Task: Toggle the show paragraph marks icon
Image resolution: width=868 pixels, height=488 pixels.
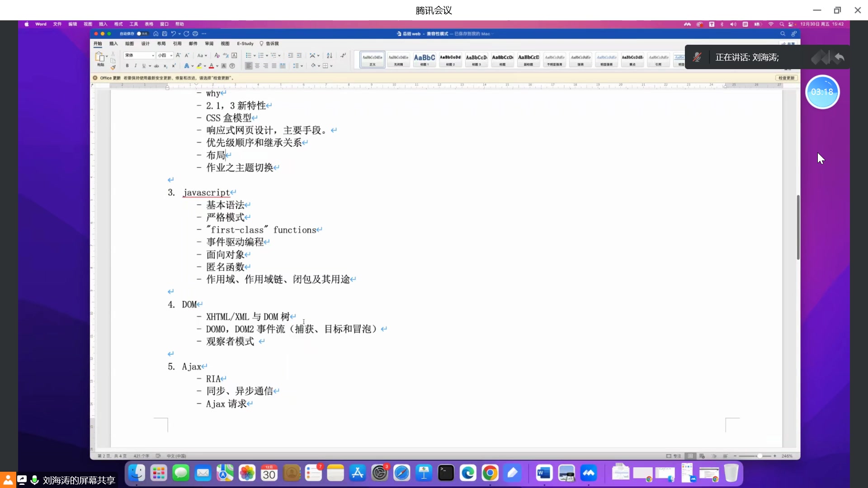Action: 343,56
